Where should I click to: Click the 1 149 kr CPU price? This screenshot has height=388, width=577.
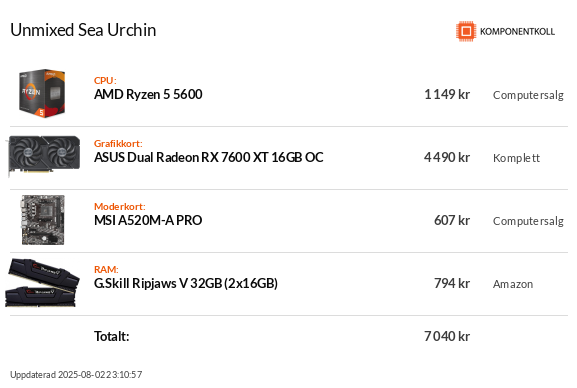(x=447, y=95)
